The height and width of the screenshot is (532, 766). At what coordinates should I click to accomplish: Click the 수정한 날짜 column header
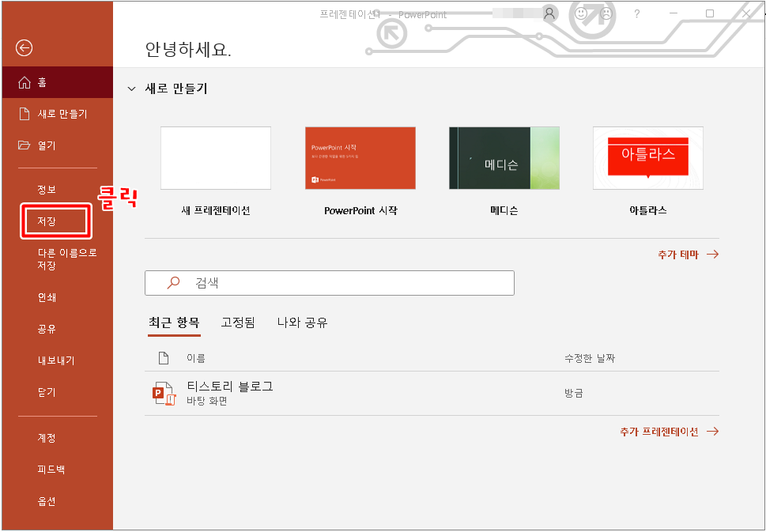[x=590, y=358]
